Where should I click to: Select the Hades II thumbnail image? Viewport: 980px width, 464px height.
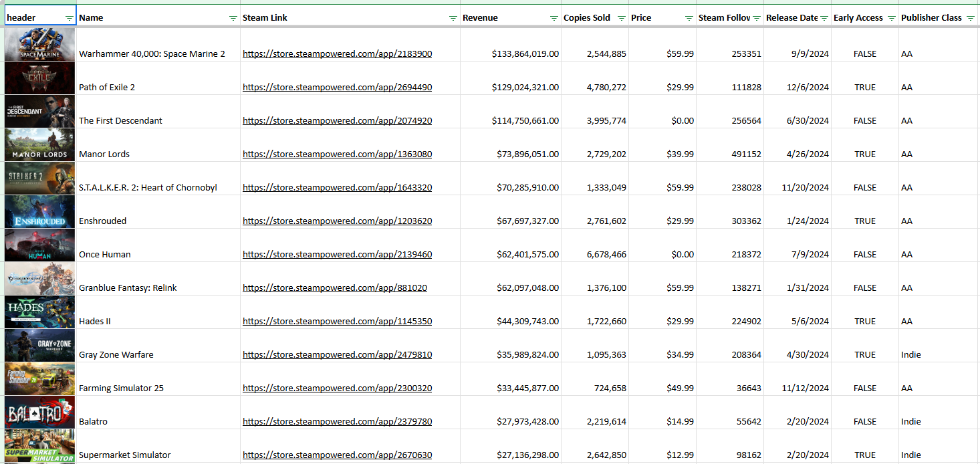(40, 312)
